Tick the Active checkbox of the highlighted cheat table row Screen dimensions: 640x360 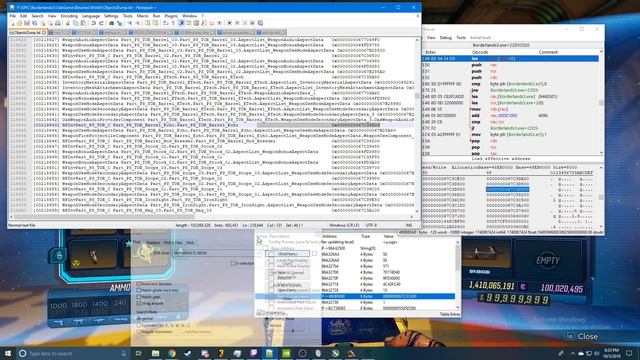coord(271,296)
